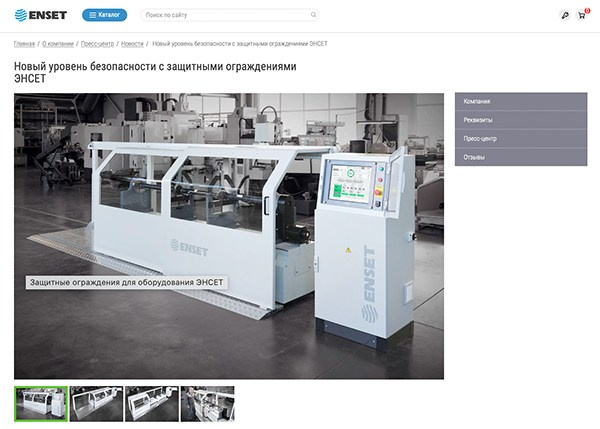Show the third gallery thumbnail image
This screenshot has width=600, height=429.
152,403
